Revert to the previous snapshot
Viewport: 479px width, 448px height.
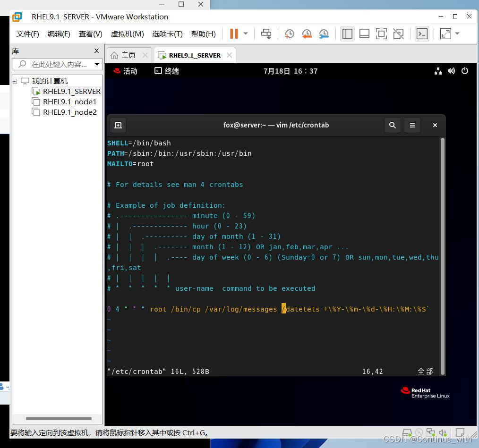(x=307, y=34)
